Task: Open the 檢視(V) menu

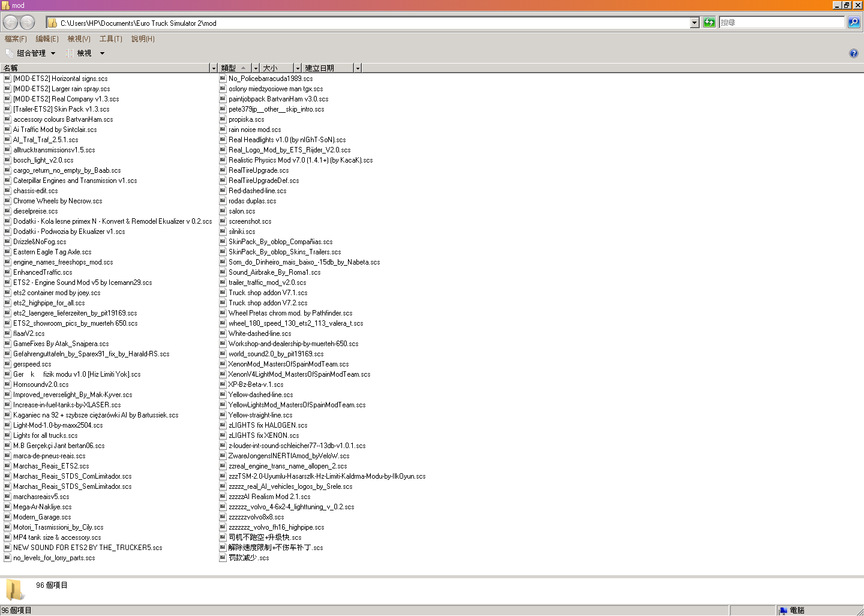Action: tap(79, 39)
